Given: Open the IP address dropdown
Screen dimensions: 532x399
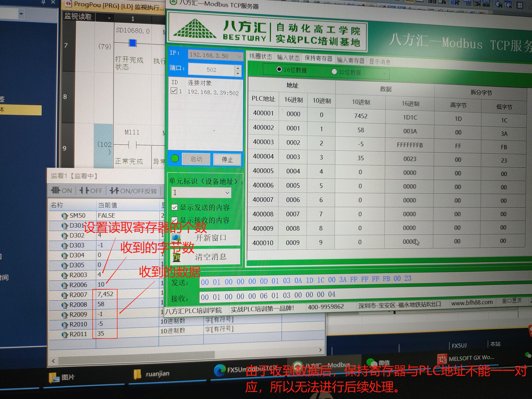Looking at the screenshot, I should pyautogui.click(x=239, y=56).
